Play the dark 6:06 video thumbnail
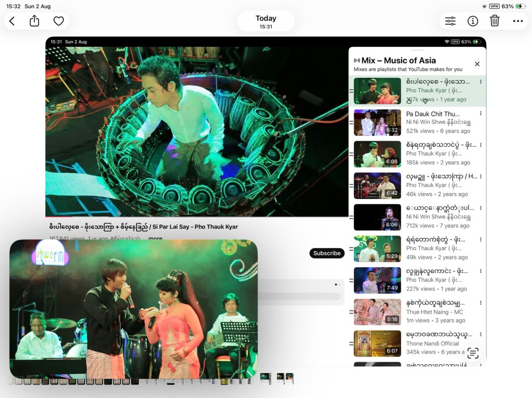Screen dimensions: 532x398 coord(377,217)
